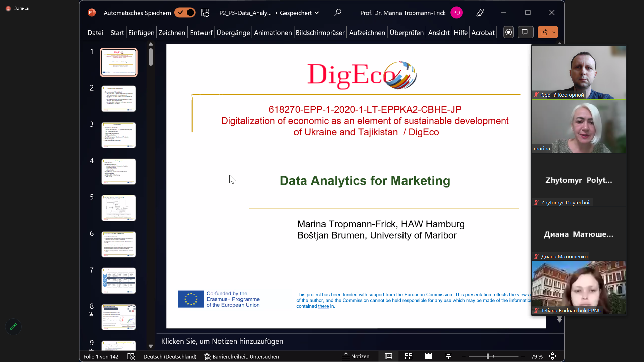The image size is (644, 362).
Task: Select slide 5 thumbnail
Action: (x=118, y=208)
